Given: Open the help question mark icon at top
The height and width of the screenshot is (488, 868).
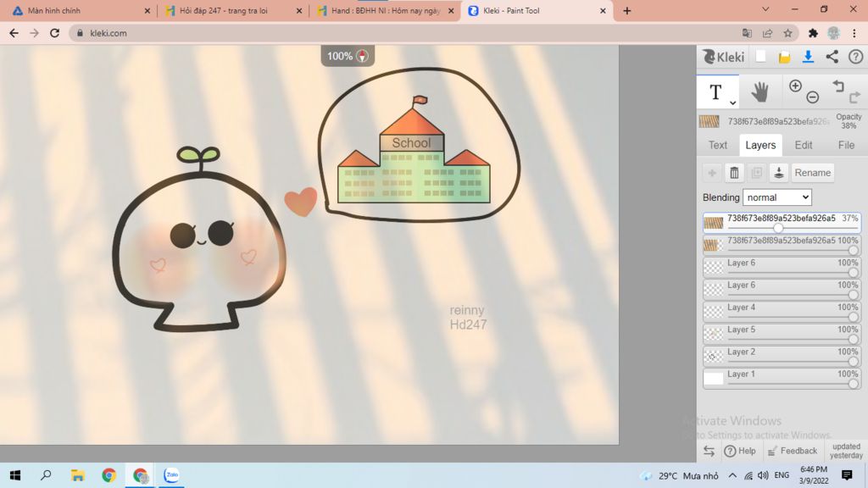Looking at the screenshot, I should [x=856, y=57].
